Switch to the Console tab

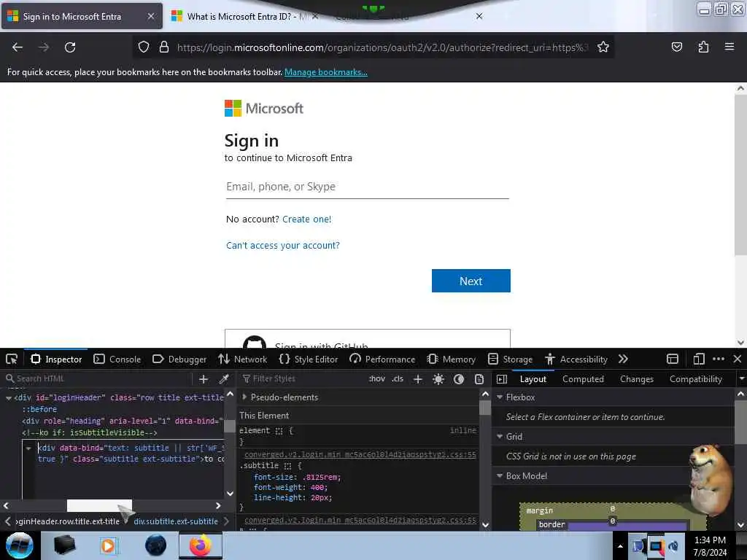117,359
